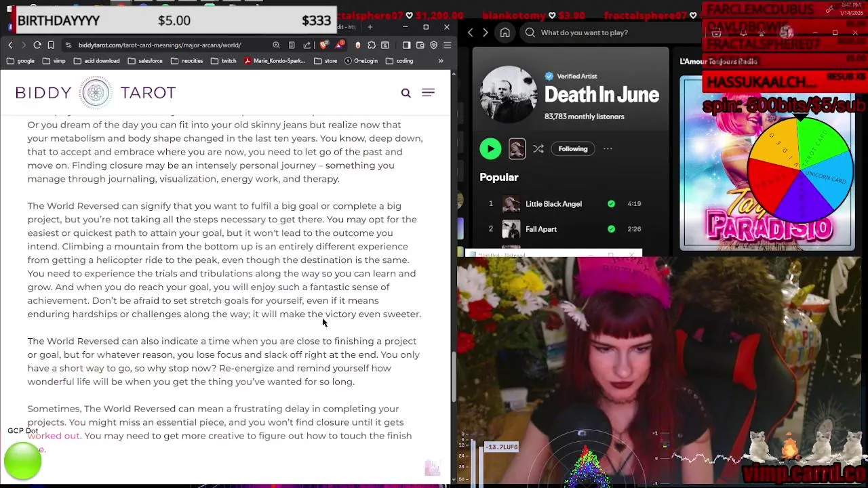The width and height of the screenshot is (868, 488).
Task: Click the Biddy Tarot logo
Action: click(x=96, y=93)
